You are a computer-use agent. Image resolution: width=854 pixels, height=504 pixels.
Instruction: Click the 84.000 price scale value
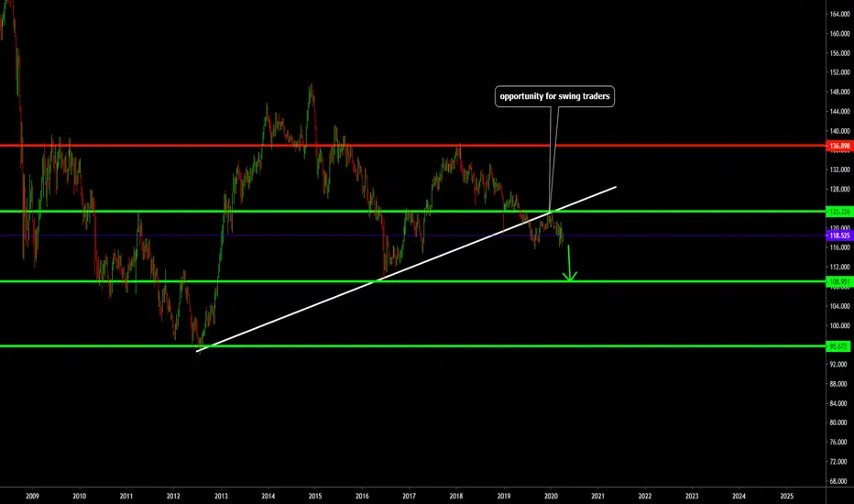840,403
